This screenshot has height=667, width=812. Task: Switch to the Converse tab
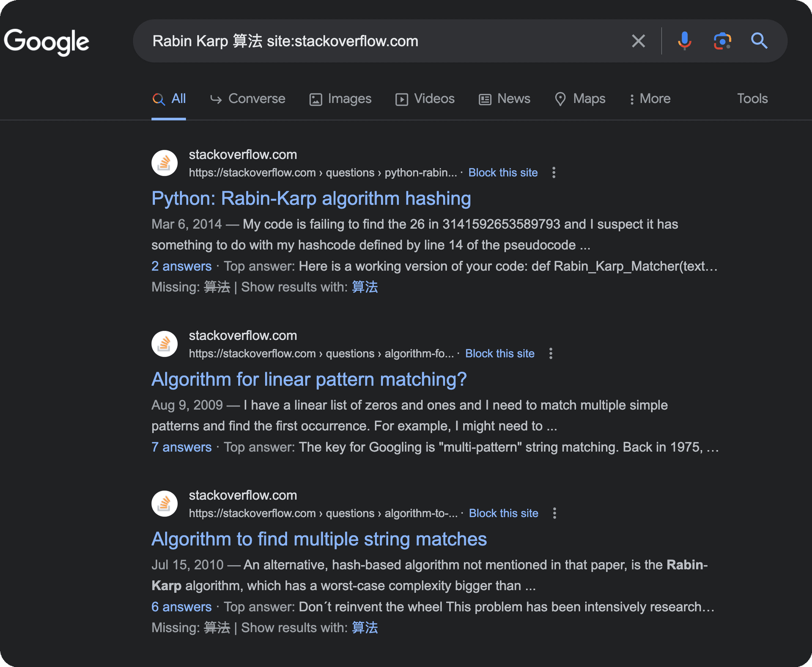(x=248, y=99)
